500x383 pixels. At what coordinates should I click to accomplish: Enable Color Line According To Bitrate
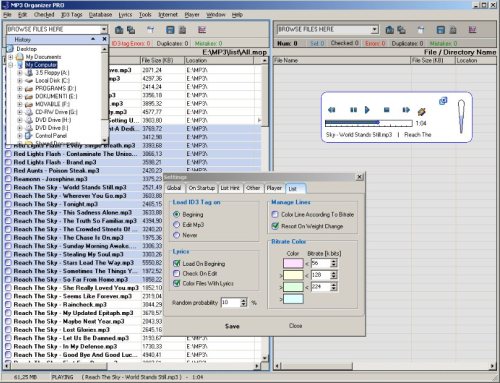(275, 214)
